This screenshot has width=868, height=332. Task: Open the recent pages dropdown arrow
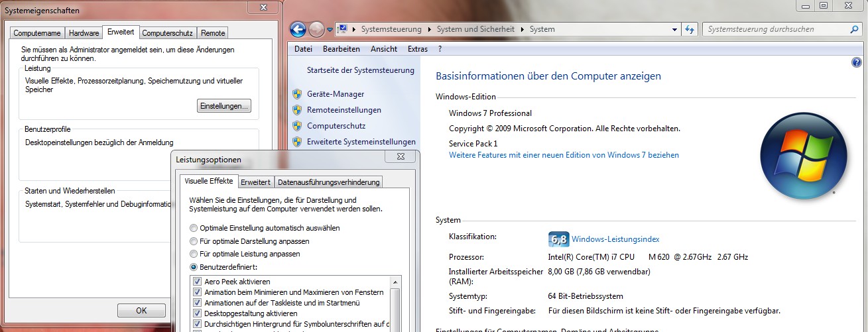point(330,30)
